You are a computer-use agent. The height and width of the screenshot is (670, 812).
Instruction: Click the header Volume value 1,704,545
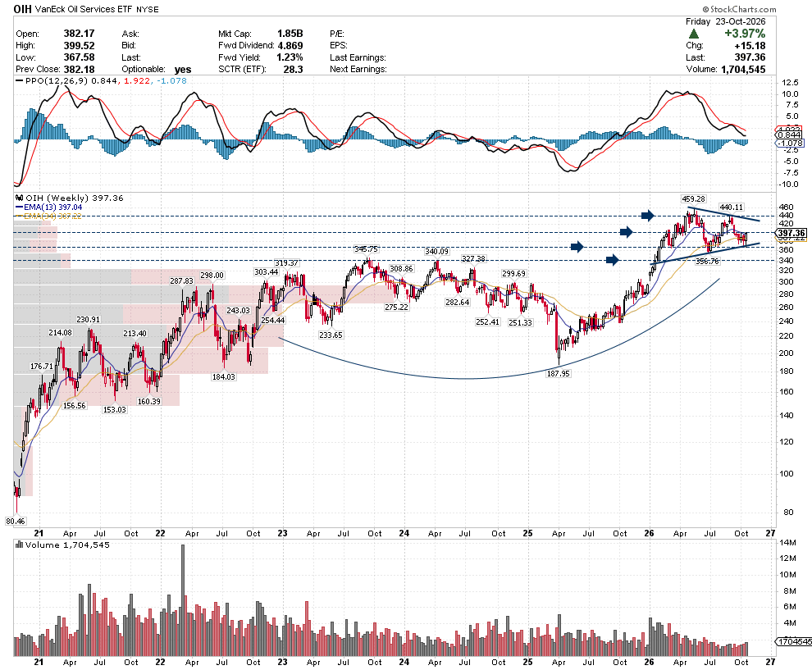[742, 70]
